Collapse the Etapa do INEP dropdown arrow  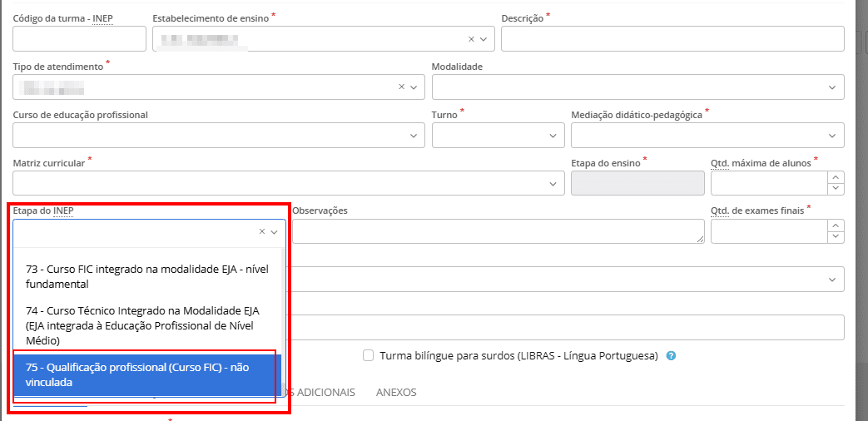coord(274,232)
